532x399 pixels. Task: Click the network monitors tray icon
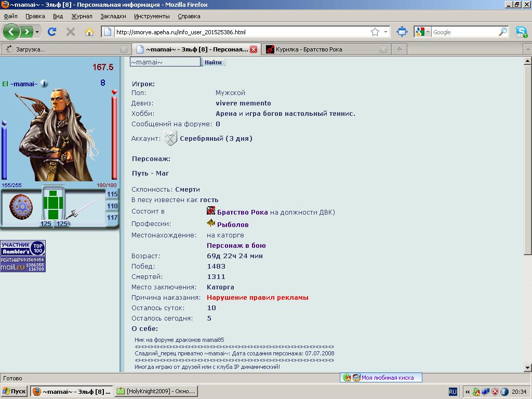[x=486, y=392]
